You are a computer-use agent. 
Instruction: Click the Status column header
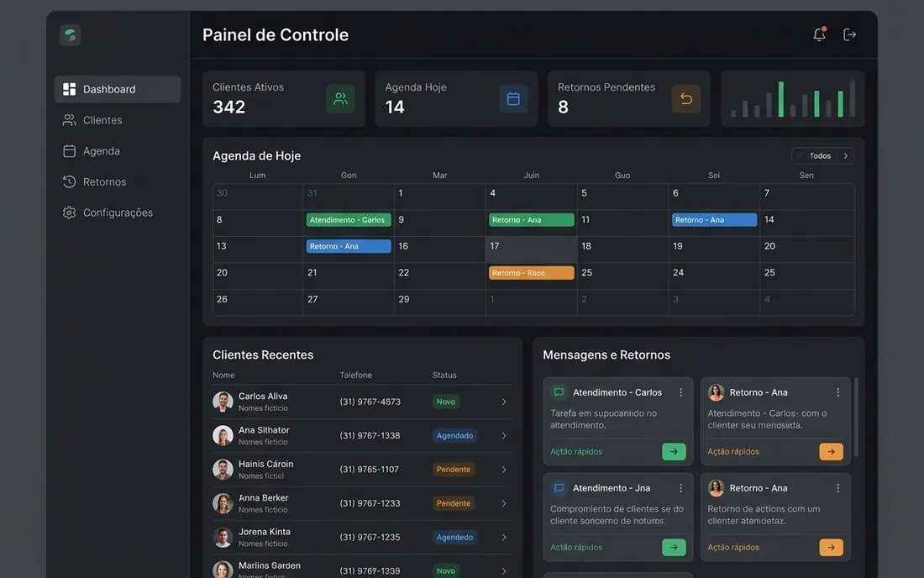(x=444, y=376)
